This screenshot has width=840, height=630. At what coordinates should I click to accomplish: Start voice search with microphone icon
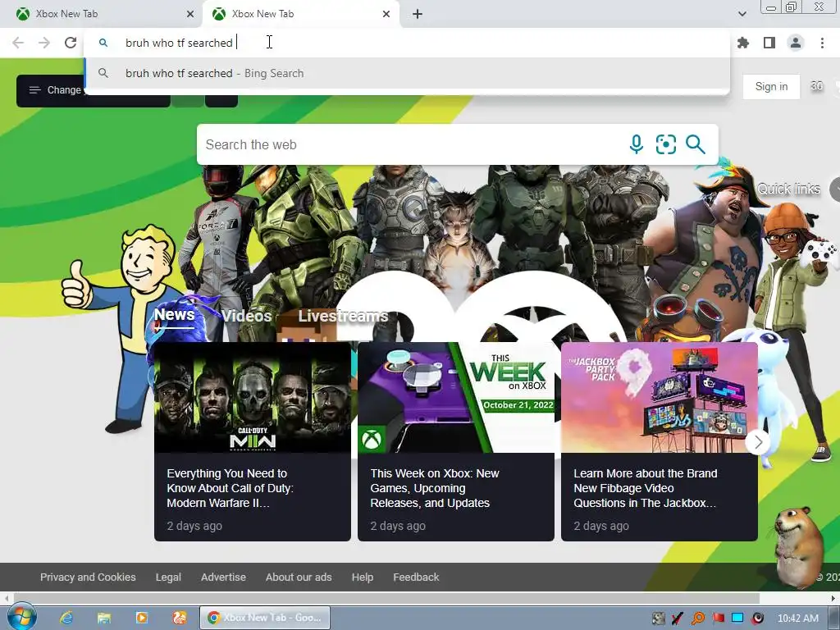(637, 144)
